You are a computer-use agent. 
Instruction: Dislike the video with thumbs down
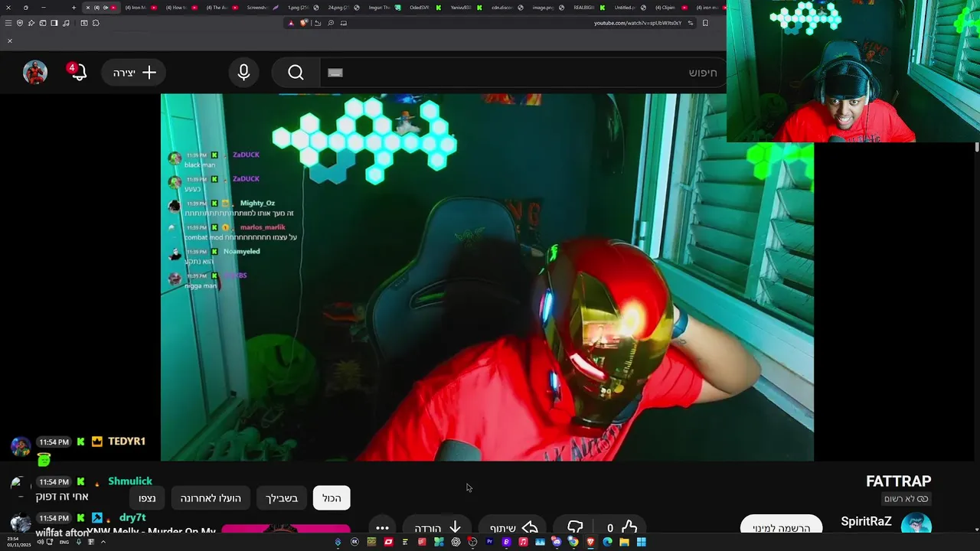(x=575, y=527)
